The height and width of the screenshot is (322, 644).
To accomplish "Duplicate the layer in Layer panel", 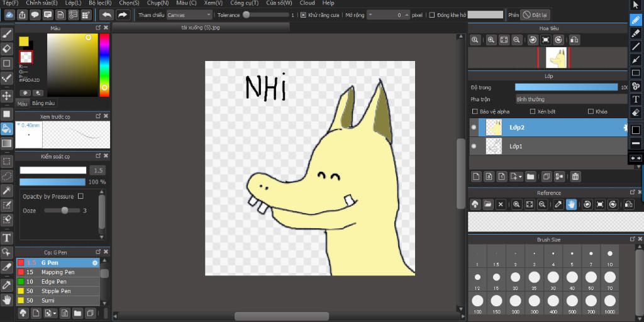I will coord(547,177).
